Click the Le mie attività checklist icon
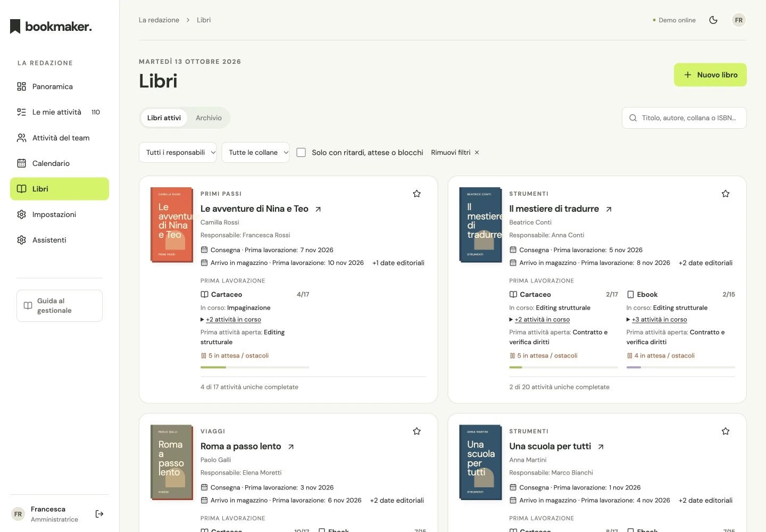The image size is (766, 532). pos(21,112)
